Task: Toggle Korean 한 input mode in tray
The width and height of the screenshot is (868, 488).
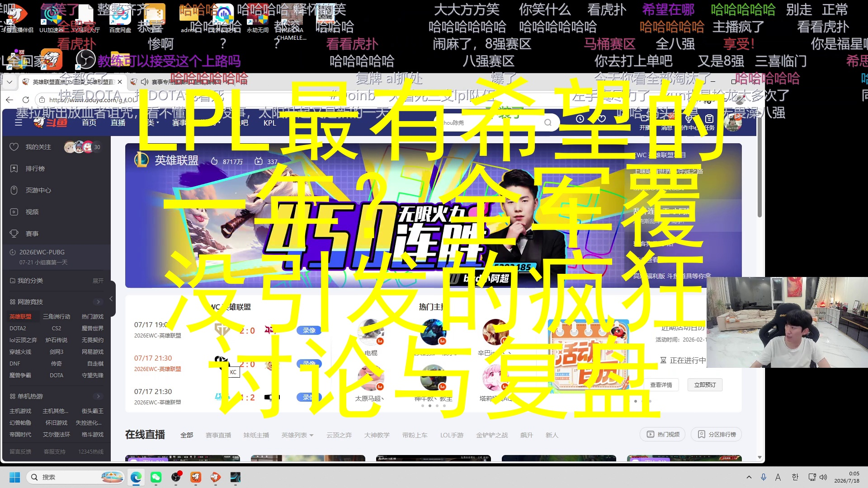Action: [795, 477]
